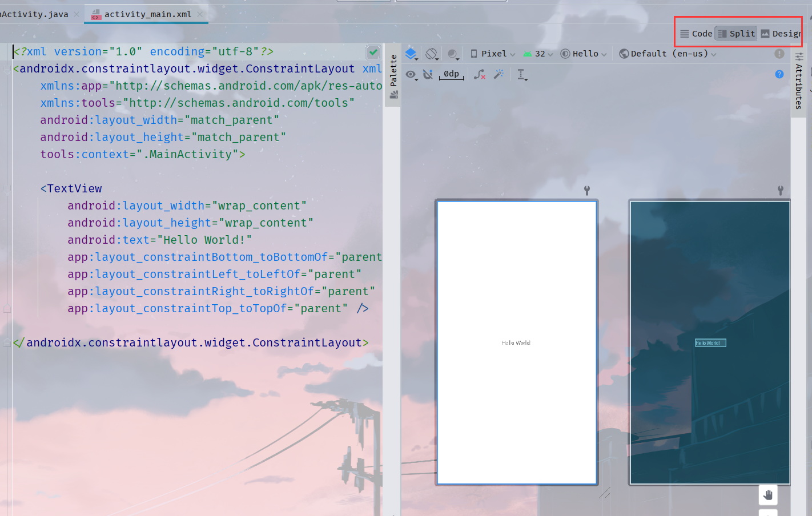Click the xml version declaration line

click(143, 51)
